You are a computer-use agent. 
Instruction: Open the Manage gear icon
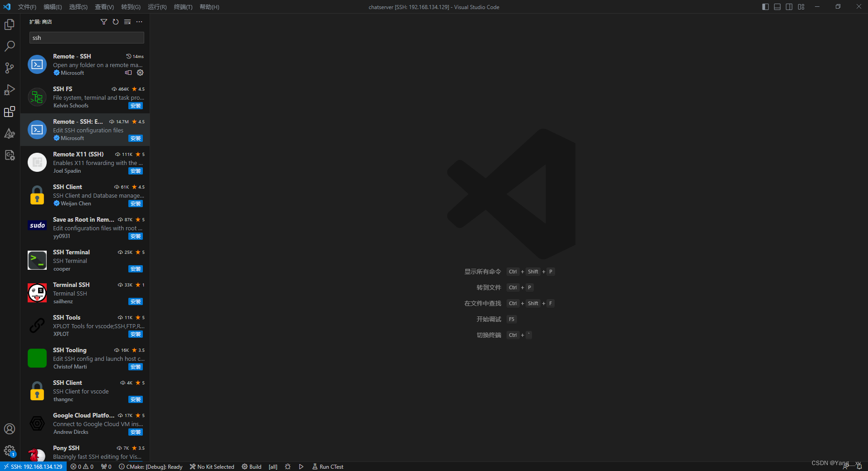pos(10,451)
